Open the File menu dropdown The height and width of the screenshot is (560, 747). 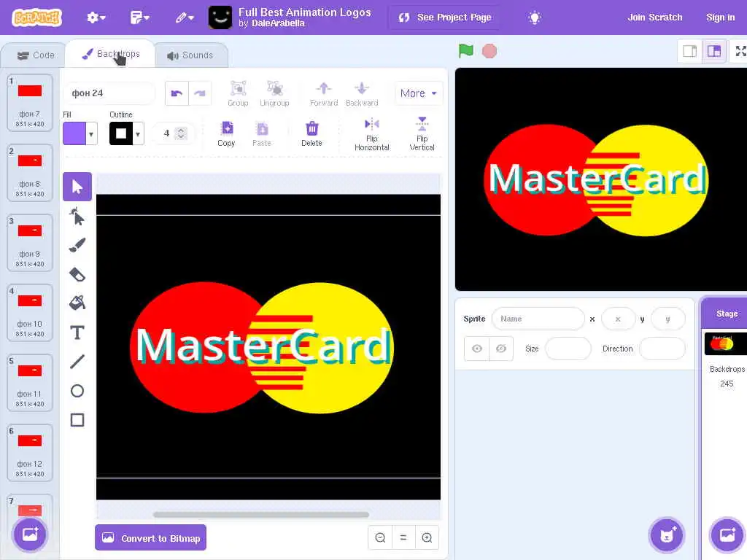click(139, 17)
